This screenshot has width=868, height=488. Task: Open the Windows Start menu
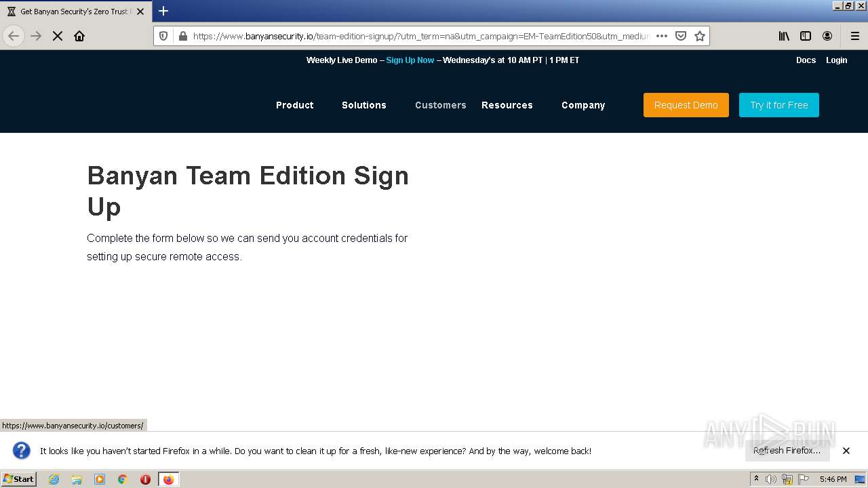coord(19,479)
